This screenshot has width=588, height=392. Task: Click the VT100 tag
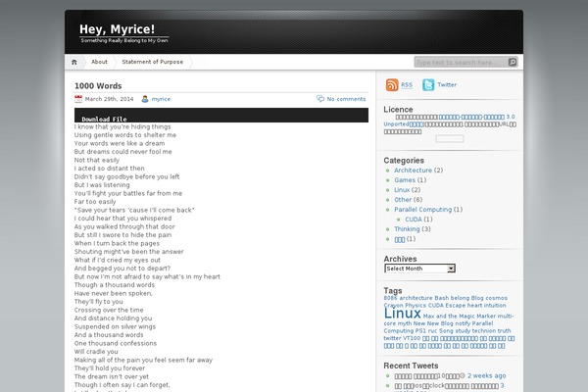tap(412, 338)
